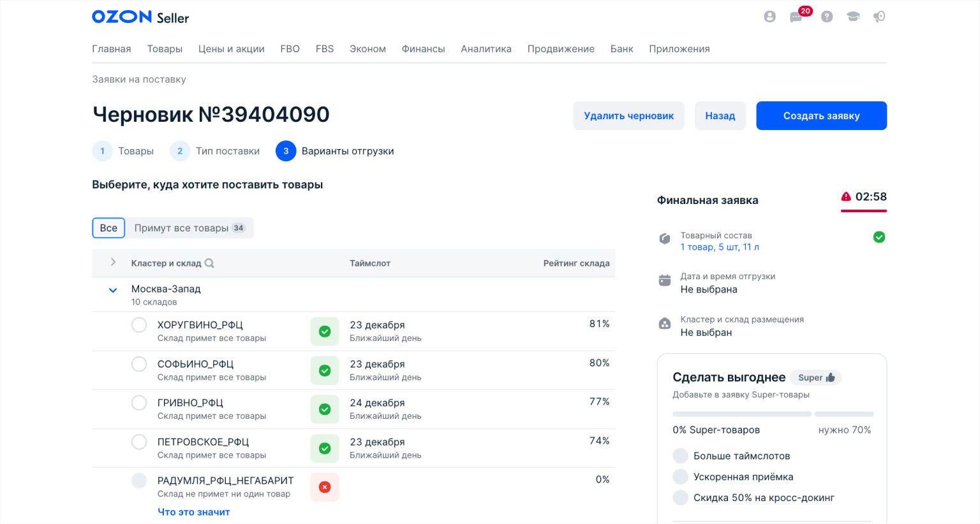Click the search icon next to Кластер и склад
Image resolution: width=980 pixels, height=524 pixels.
pyautogui.click(x=209, y=263)
